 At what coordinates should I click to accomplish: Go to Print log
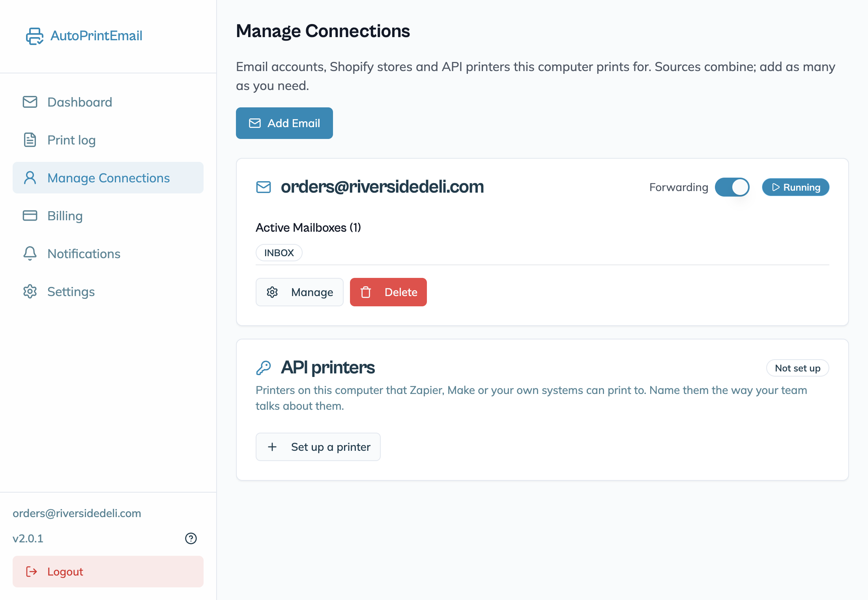pyautogui.click(x=108, y=140)
